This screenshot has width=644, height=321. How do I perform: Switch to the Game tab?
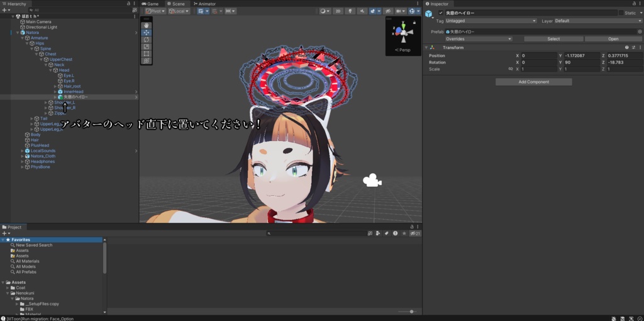coord(150,4)
